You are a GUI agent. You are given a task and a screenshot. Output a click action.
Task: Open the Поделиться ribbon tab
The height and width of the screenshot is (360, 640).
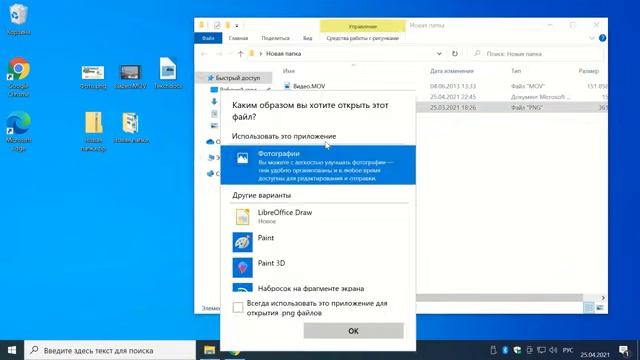[x=276, y=38]
